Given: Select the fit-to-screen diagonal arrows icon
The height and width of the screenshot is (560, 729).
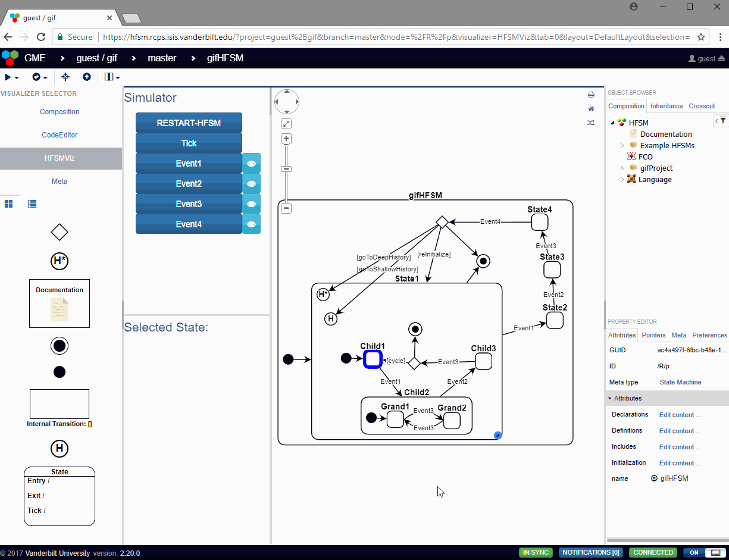Looking at the screenshot, I should point(286,123).
